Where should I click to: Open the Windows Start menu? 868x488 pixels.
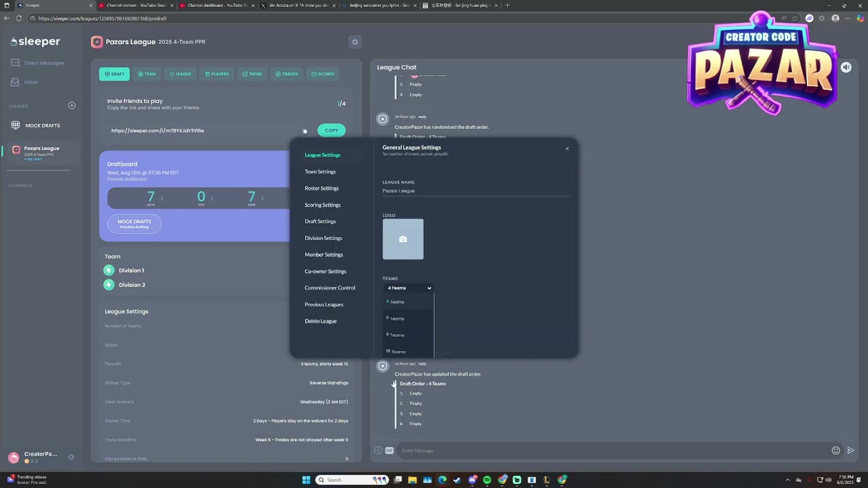click(307, 480)
